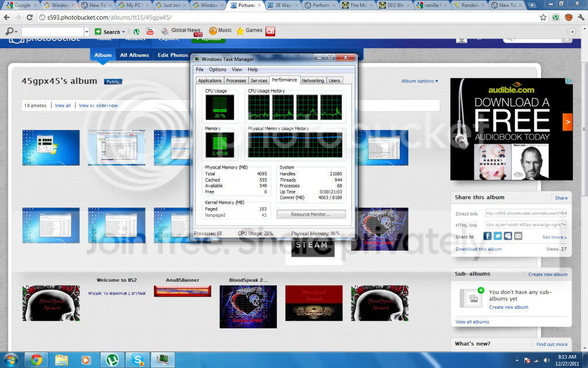Bookmark page with the star icon

(x=543, y=17)
